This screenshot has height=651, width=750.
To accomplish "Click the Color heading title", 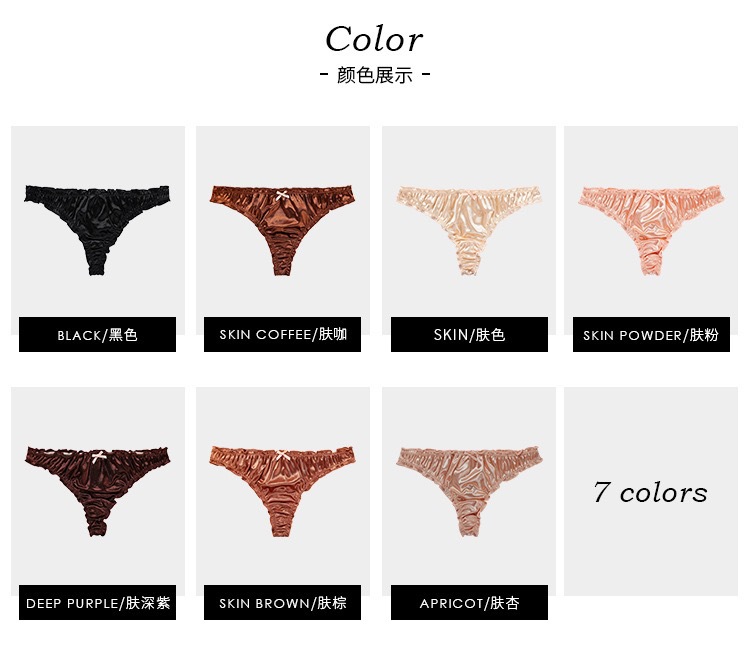I will 374,39.
